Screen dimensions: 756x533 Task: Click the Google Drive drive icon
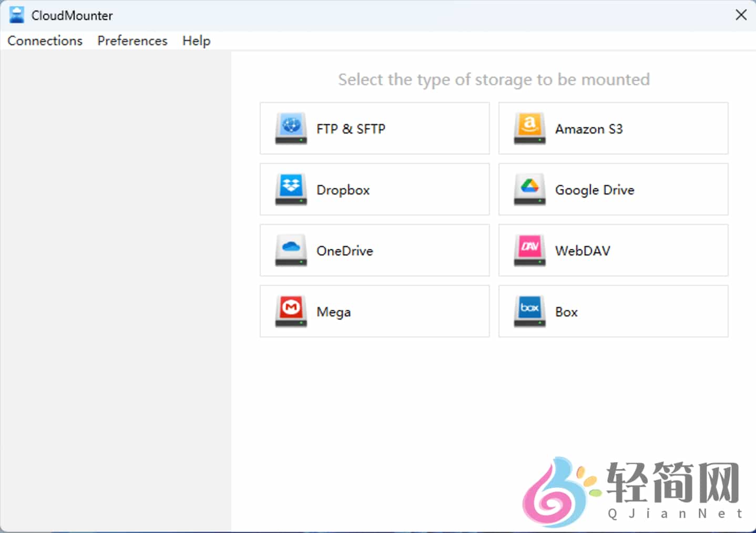(529, 190)
